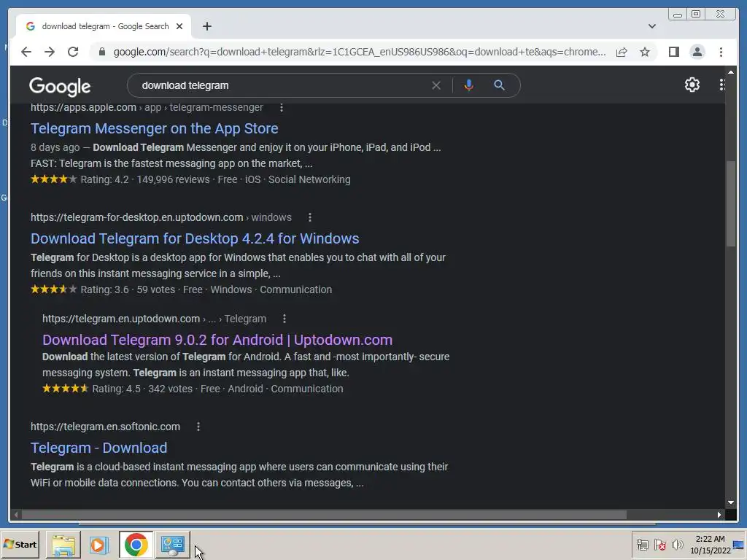
Task: Open the Chrome side panel
Action: (673, 52)
